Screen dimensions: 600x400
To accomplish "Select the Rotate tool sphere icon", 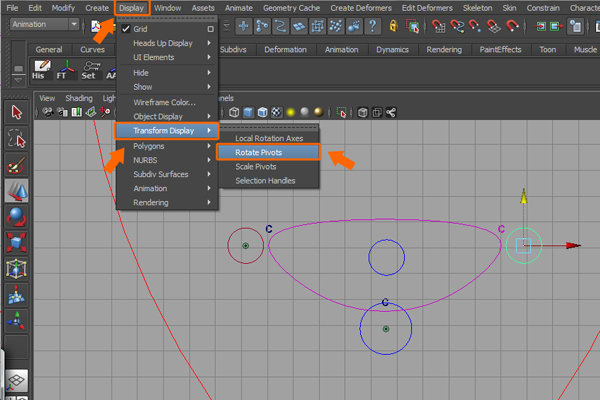I will tap(16, 217).
